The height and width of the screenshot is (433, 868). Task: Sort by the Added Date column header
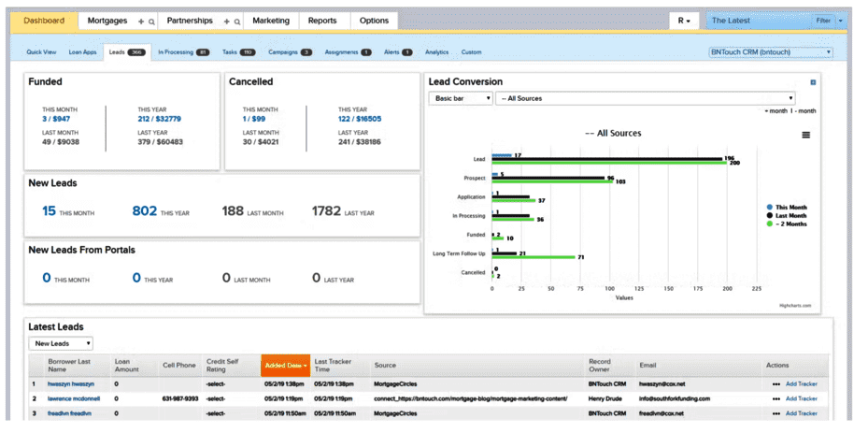pyautogui.click(x=286, y=365)
